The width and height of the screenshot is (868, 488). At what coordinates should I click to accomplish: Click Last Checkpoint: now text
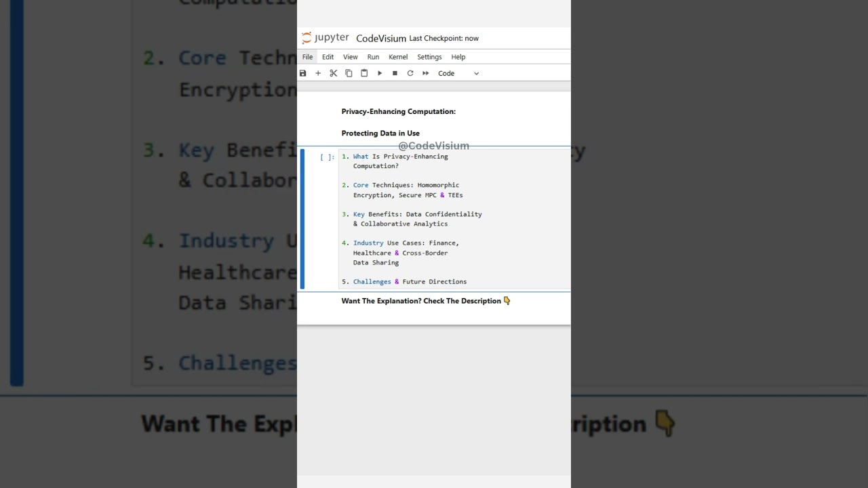pos(444,39)
